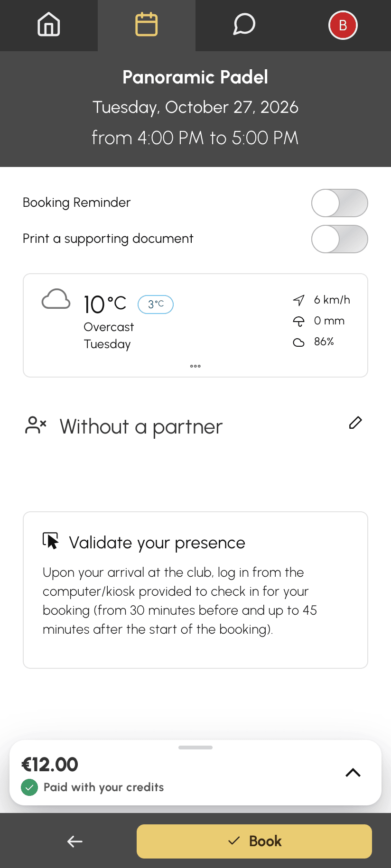
Task: Click the Panoramic Padel court title
Action: click(195, 77)
